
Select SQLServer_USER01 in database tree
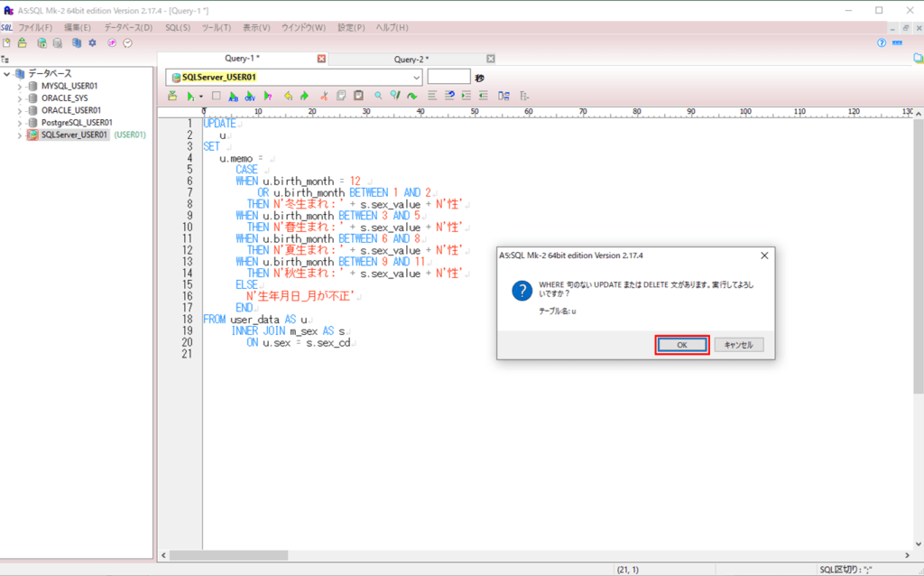click(74, 135)
